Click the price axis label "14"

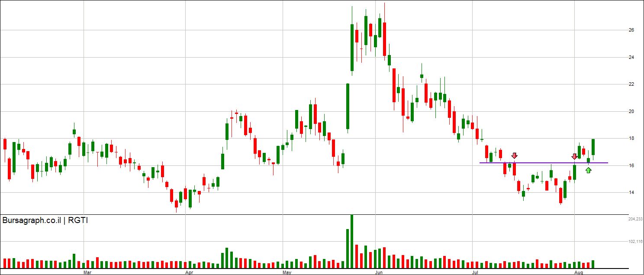631,193
